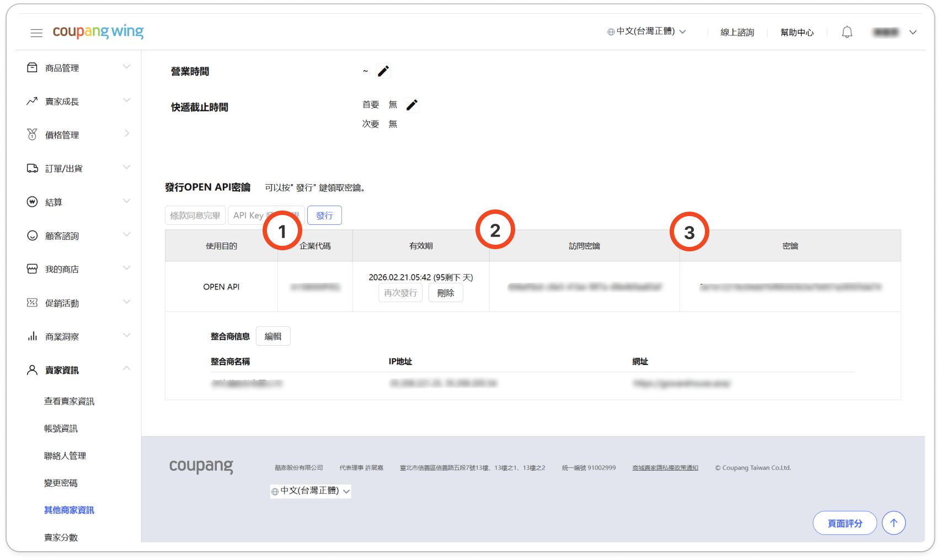
Task: Click the 刪除 button for API key
Action: pyautogui.click(x=446, y=293)
